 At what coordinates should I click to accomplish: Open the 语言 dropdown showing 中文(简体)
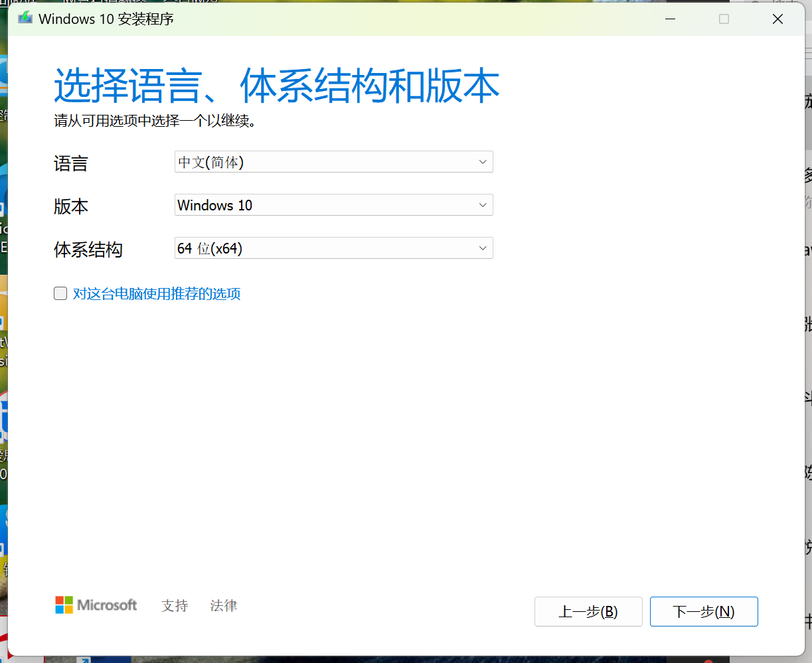click(x=333, y=162)
